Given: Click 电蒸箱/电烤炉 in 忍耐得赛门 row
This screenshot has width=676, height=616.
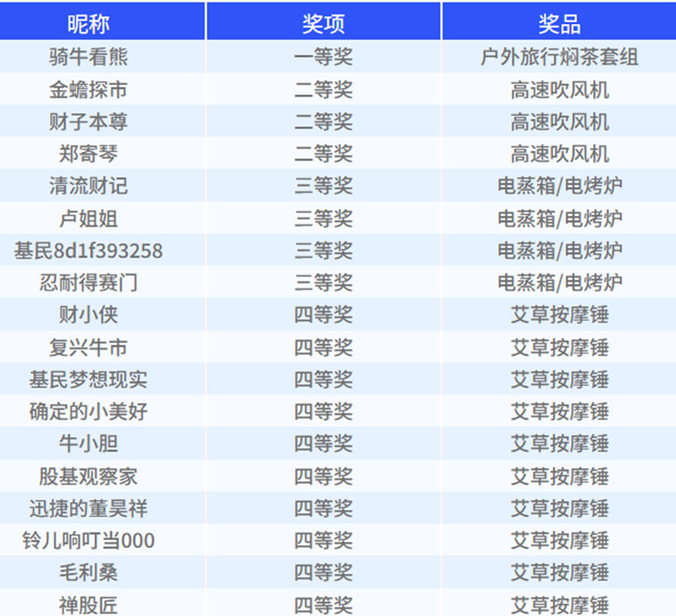Looking at the screenshot, I should tap(560, 282).
